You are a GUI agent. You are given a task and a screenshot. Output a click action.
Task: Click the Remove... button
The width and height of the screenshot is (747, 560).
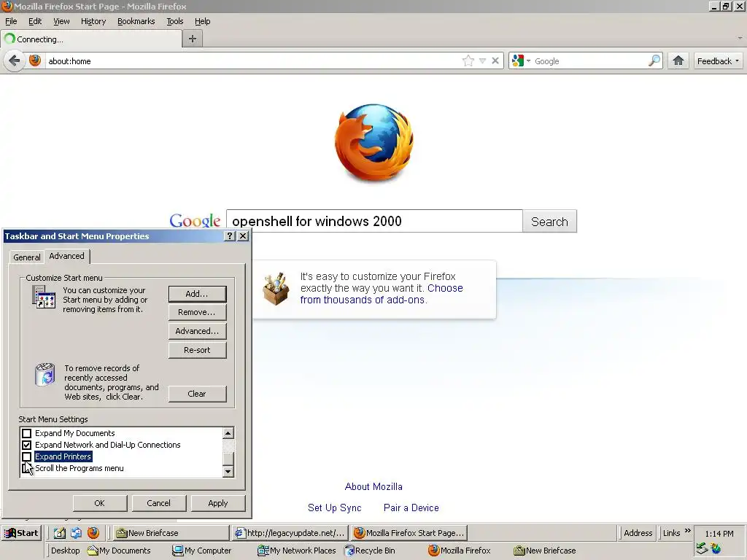point(197,312)
